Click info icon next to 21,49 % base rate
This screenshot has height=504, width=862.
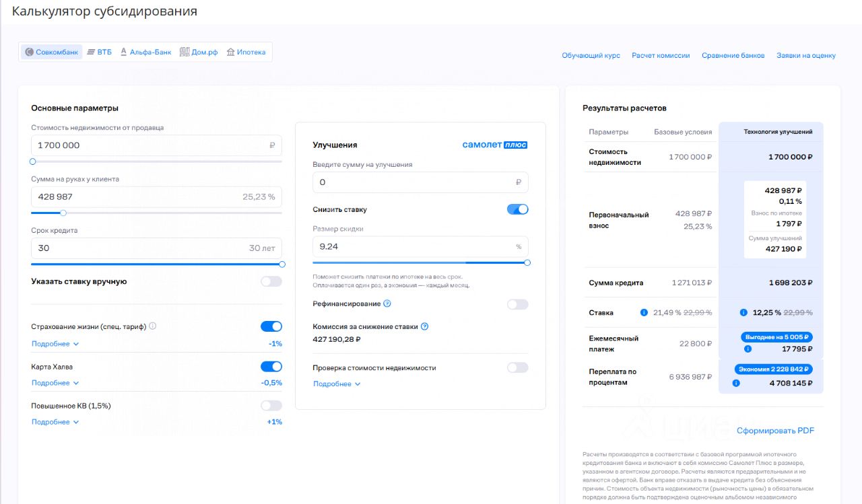pos(644,313)
